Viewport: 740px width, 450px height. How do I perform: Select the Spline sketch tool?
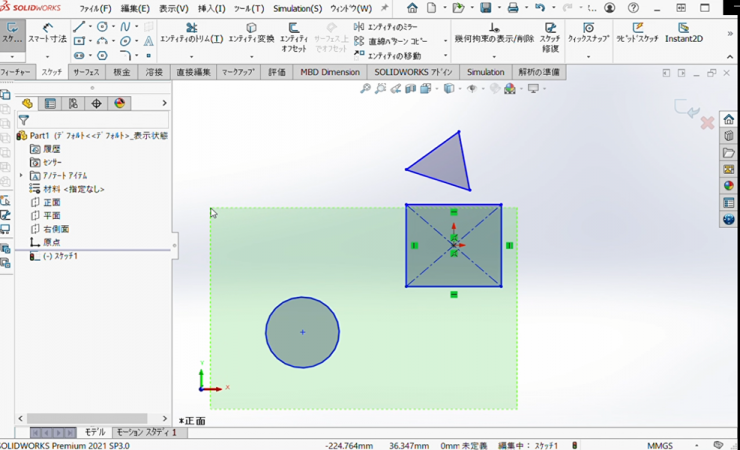(125, 26)
